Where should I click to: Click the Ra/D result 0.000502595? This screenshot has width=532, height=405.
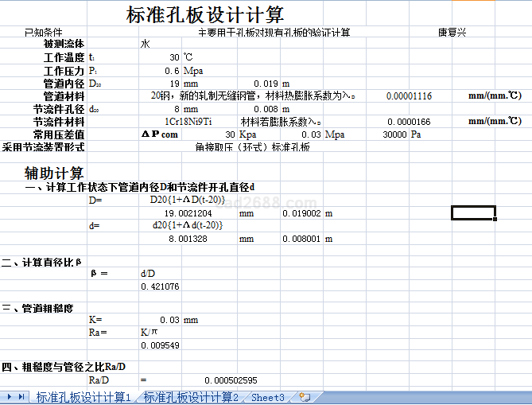point(231,380)
